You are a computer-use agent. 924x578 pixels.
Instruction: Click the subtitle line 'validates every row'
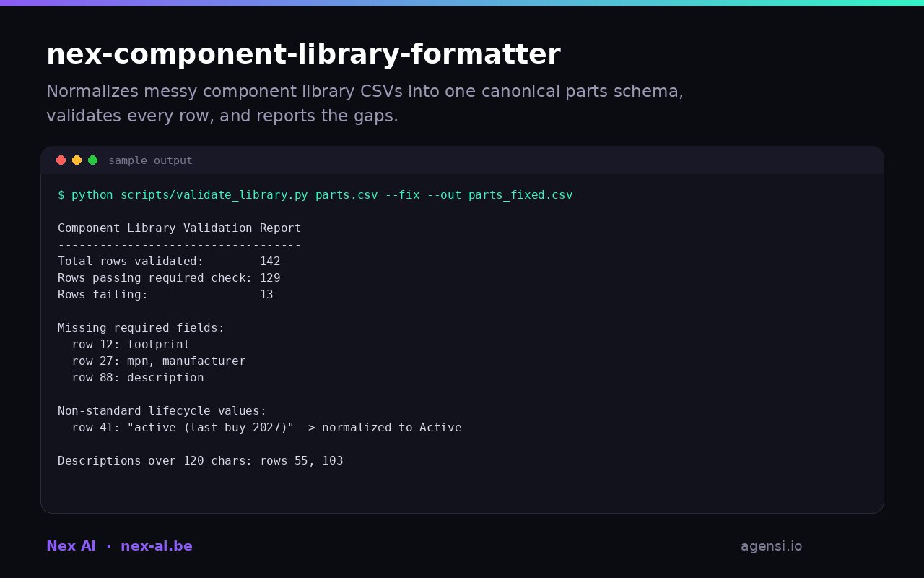tap(222, 116)
